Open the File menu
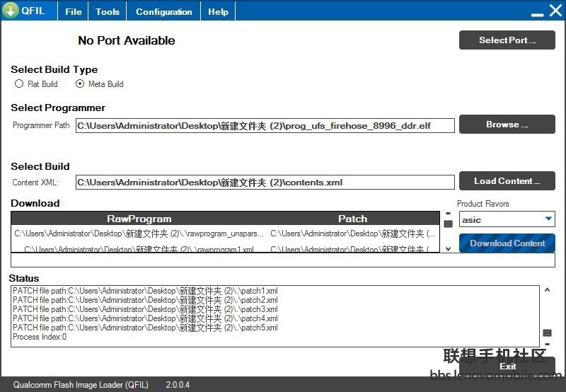This screenshot has width=566, height=392. (x=74, y=11)
